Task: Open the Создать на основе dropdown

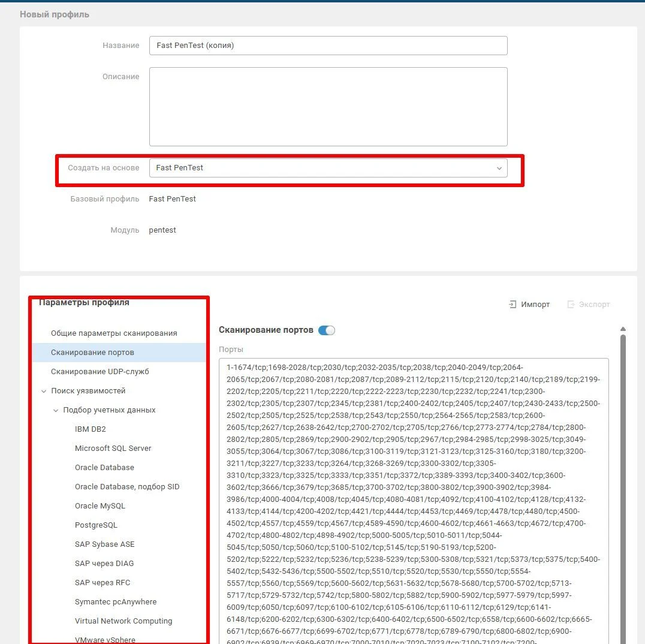Action: pos(328,168)
